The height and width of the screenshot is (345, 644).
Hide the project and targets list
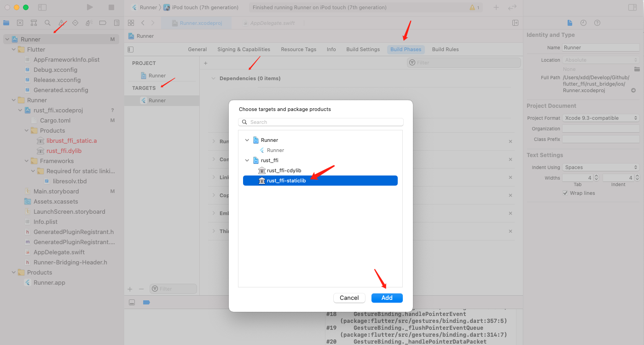131,49
